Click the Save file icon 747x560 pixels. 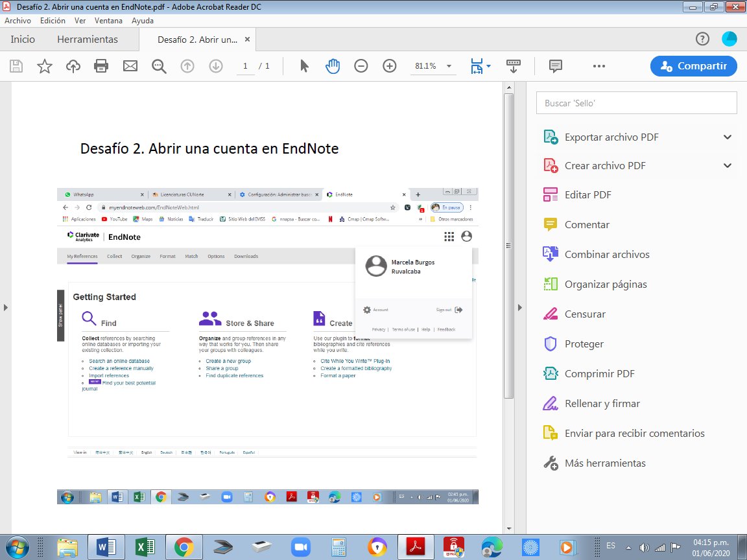click(16, 65)
